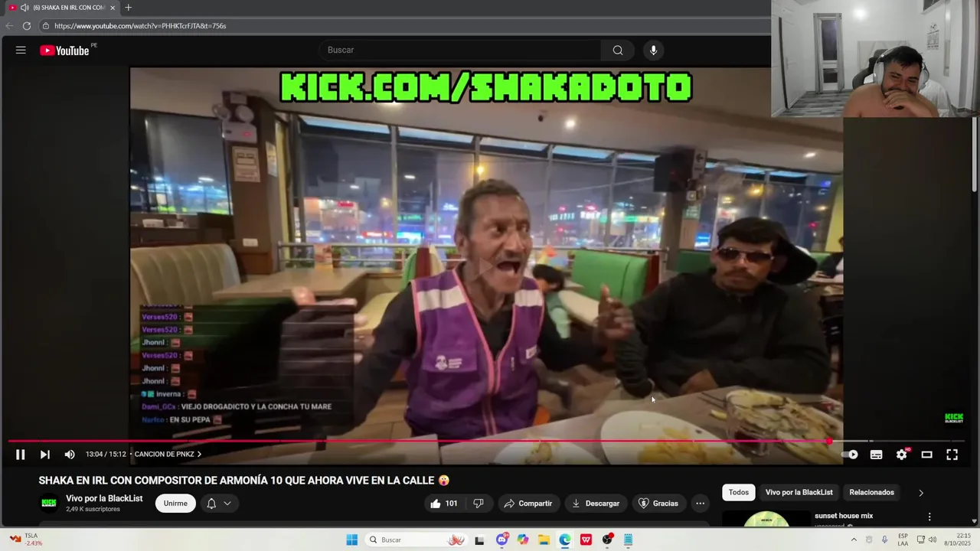Switch to theater mode
The image size is (980, 551).
[x=926, y=455]
